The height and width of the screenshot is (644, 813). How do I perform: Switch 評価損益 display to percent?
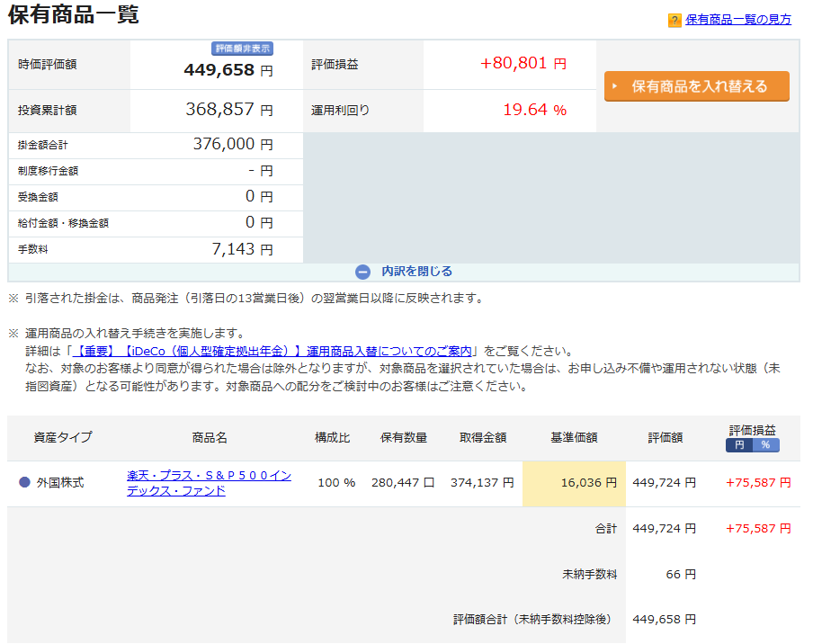(x=765, y=445)
